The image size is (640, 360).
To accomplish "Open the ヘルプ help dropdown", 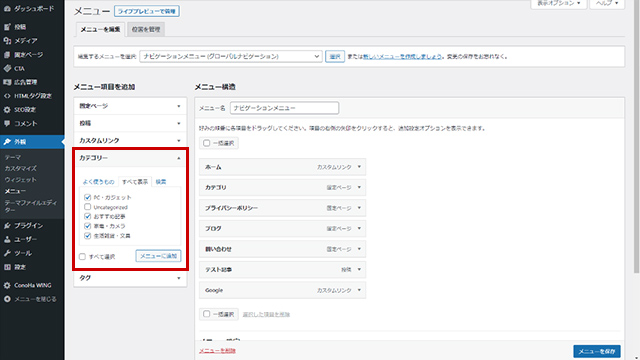I will pos(607,4).
